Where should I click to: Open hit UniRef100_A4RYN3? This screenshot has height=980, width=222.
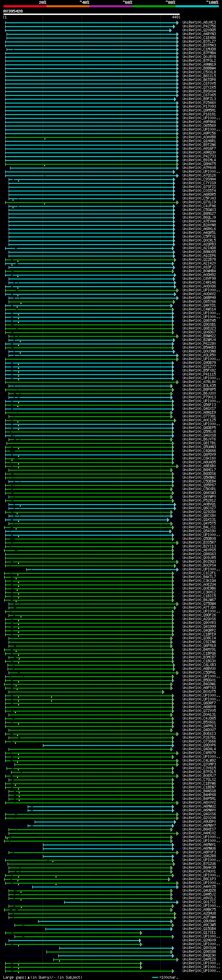point(199,34)
